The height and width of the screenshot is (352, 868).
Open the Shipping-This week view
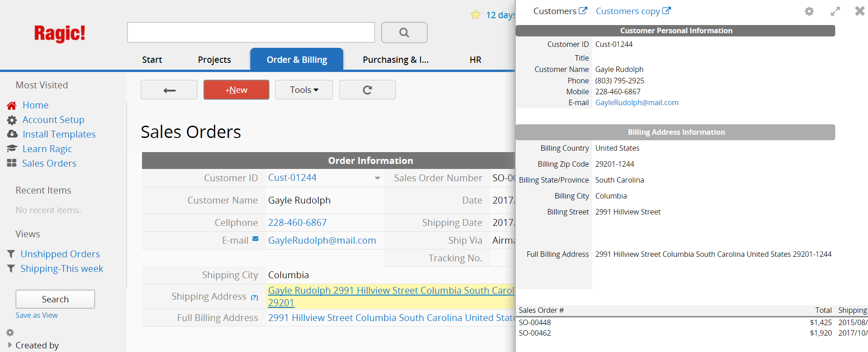tap(62, 269)
